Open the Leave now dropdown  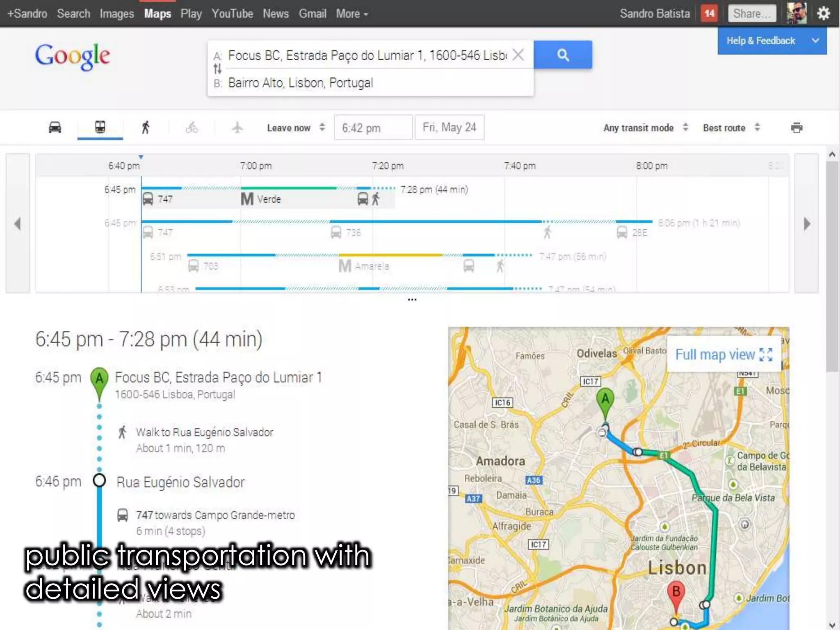(x=296, y=128)
